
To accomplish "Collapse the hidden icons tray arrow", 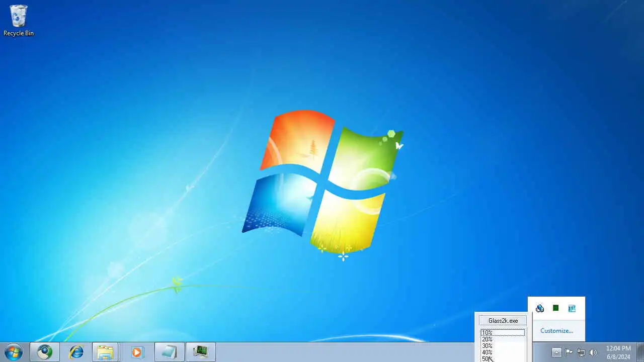I will coord(556,352).
